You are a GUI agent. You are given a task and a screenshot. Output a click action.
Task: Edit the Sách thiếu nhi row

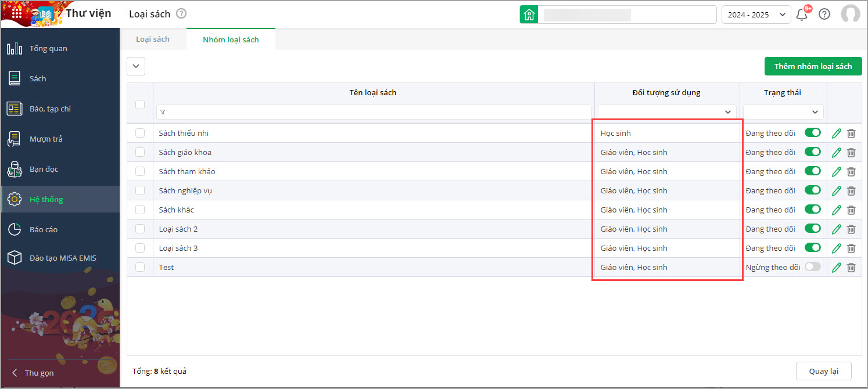[x=837, y=134]
